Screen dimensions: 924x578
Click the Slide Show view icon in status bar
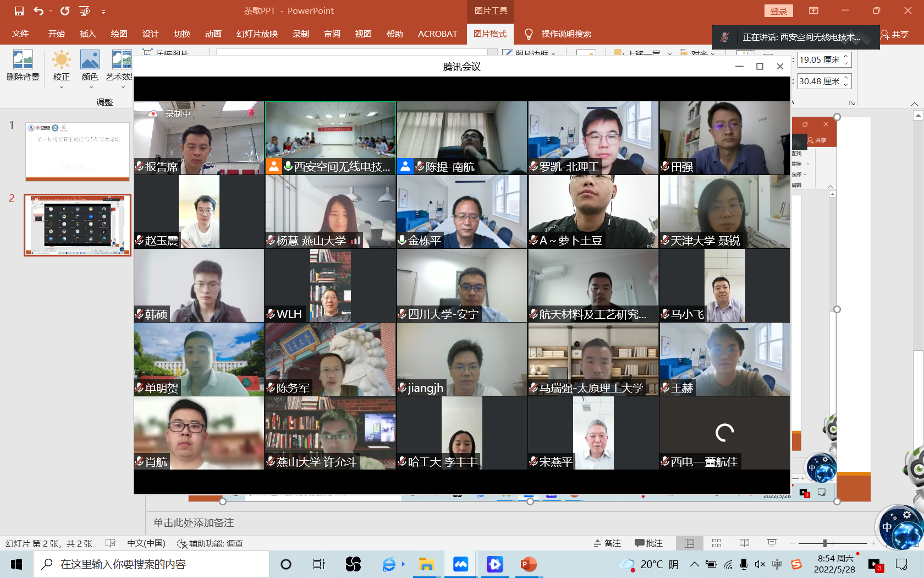coord(772,543)
